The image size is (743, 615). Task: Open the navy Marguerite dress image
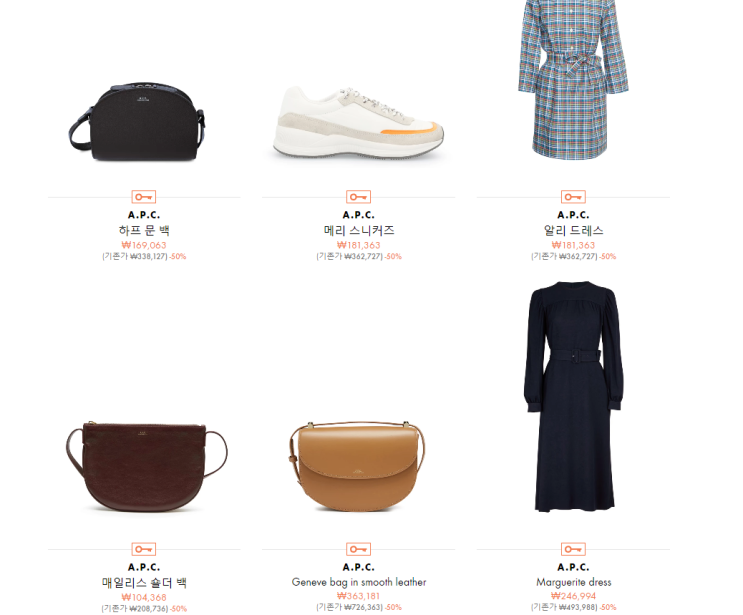(573, 397)
